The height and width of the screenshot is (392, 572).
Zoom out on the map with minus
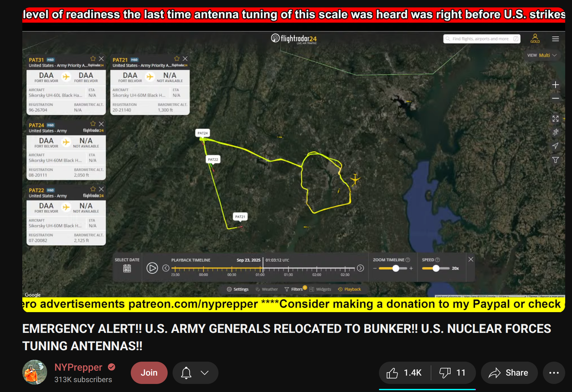tap(555, 98)
